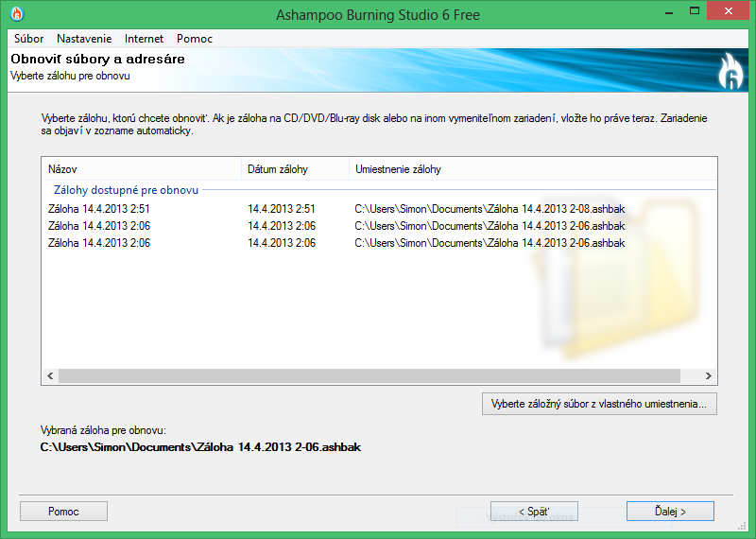Open the Súbor menu
Viewport: 756px width, 539px height.
pos(29,39)
